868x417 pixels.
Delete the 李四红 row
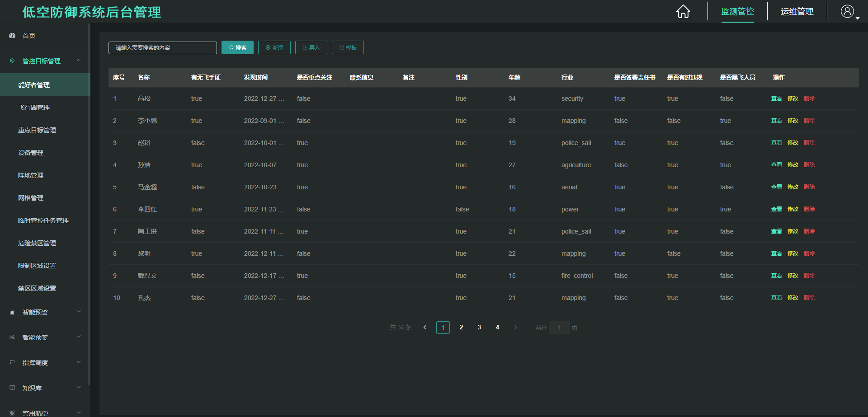[x=809, y=209]
